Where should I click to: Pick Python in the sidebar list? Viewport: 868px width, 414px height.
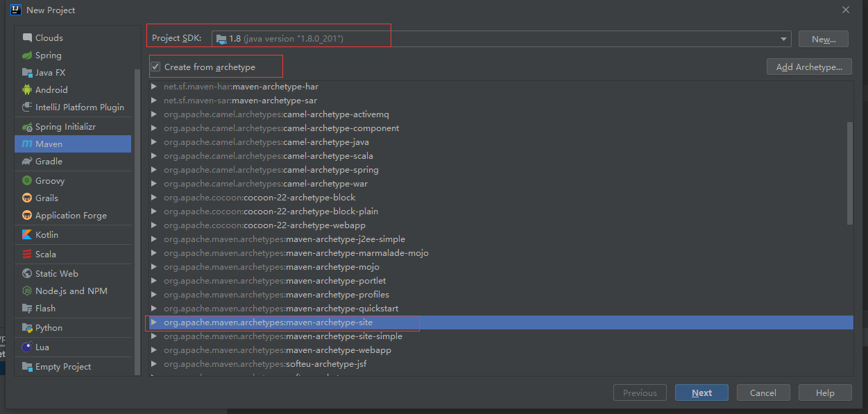[73, 328]
